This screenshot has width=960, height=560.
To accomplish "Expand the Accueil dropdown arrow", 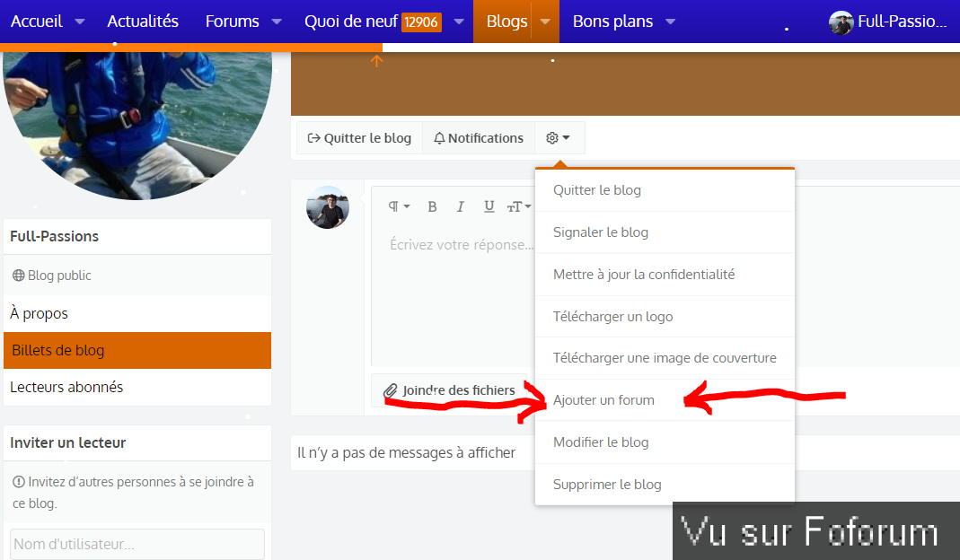I will click(80, 22).
